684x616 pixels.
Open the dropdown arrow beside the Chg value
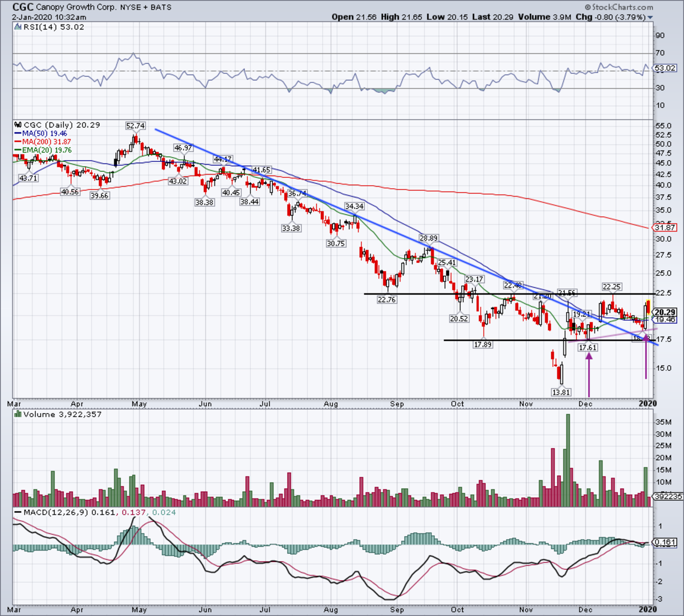(x=650, y=18)
